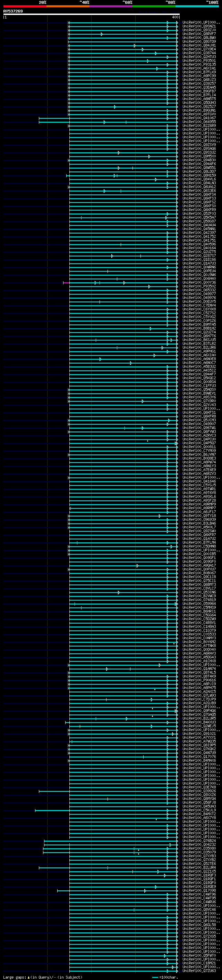Screen dimensions: 222x980
Task: Select the UniRef100_Q41067 label
Action: 199,118
